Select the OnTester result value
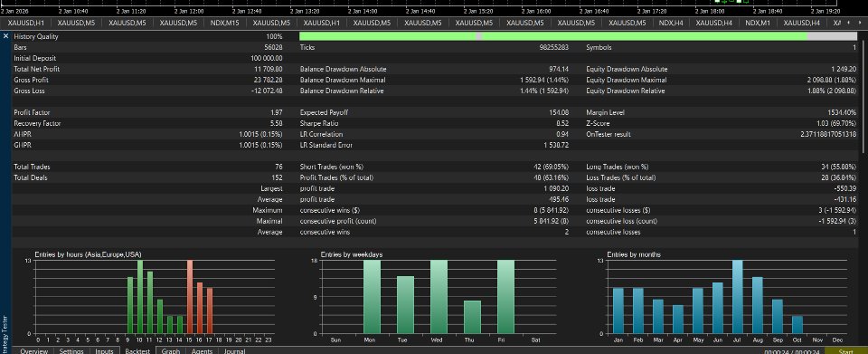The height and width of the screenshot is (354, 868). point(829,134)
